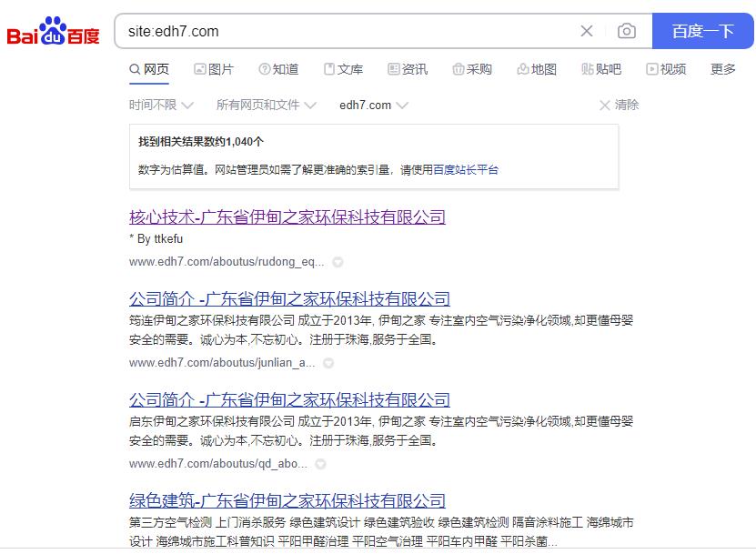Open the 视频 video tab

pyautogui.click(x=666, y=69)
